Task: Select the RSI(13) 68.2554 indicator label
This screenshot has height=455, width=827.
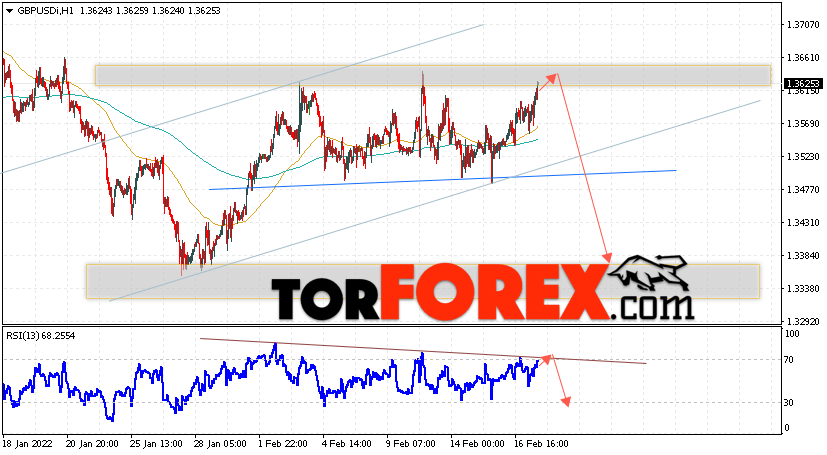Action: pyautogui.click(x=41, y=335)
